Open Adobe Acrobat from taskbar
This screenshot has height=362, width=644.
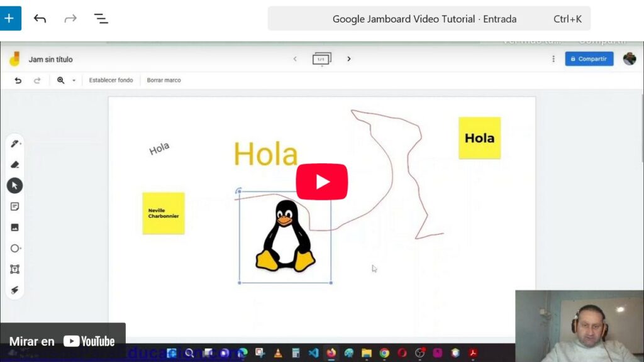point(473,353)
